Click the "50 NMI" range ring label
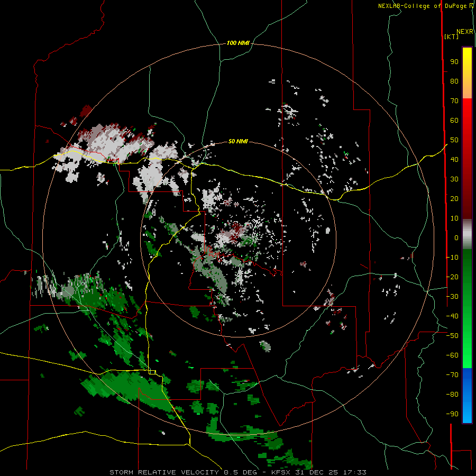Screen dimensions: 476x476 [238, 141]
